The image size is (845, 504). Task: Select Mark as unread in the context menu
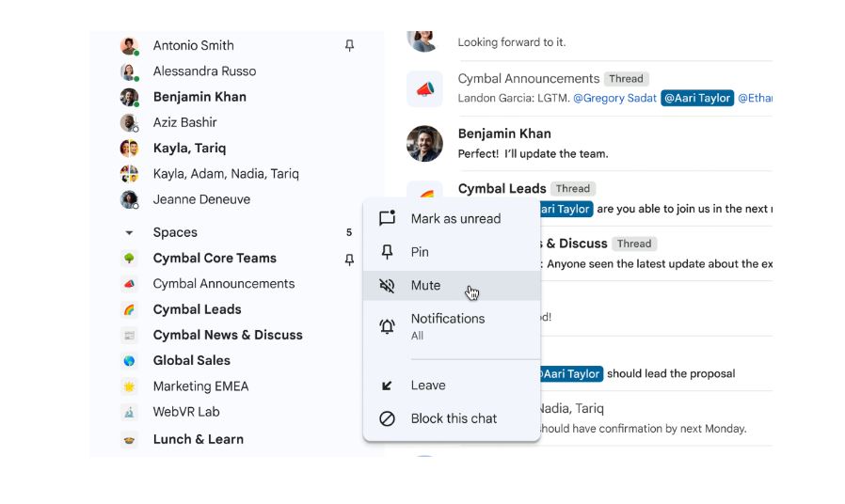[x=452, y=218]
